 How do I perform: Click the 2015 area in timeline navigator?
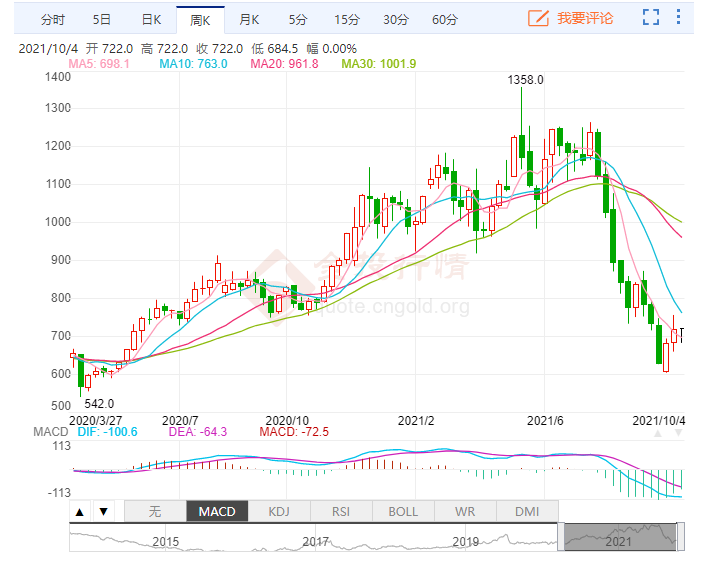[165, 542]
